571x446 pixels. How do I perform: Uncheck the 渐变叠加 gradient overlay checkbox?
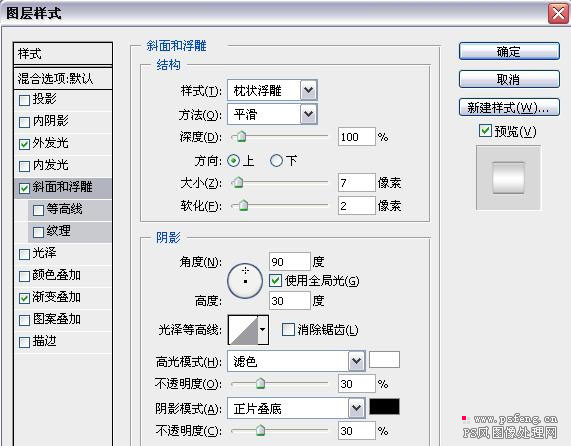[x=24, y=298]
